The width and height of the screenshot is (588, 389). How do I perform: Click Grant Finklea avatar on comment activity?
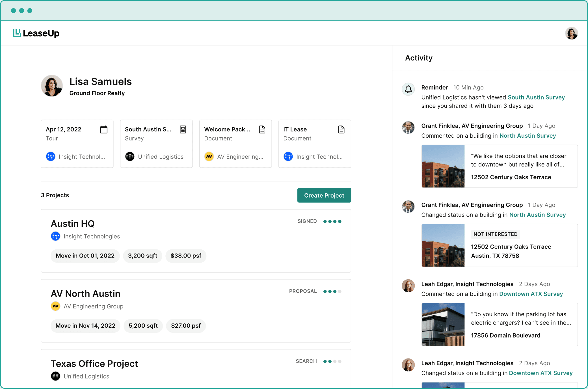coord(408,127)
